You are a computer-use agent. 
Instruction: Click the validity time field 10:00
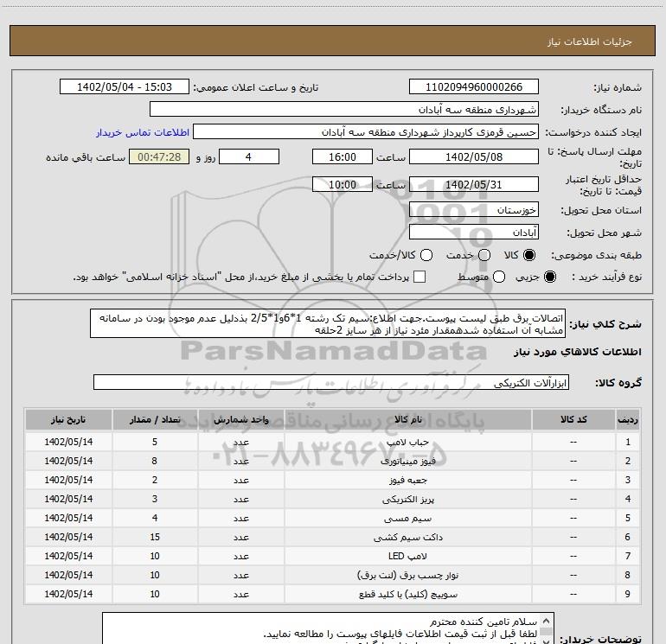[343, 184]
